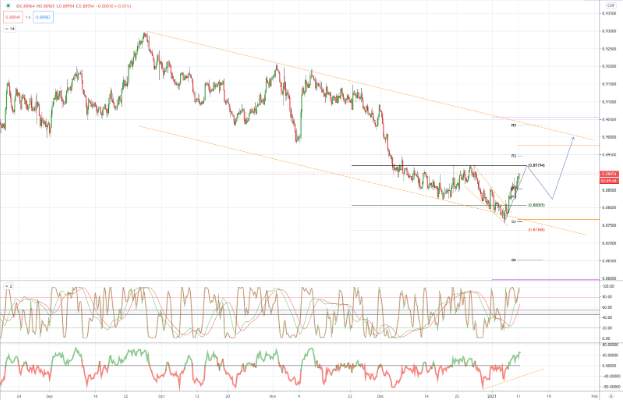Click the S1 pivot label
Image resolution: width=623 pixels, height=401 pixels.
tap(513, 222)
